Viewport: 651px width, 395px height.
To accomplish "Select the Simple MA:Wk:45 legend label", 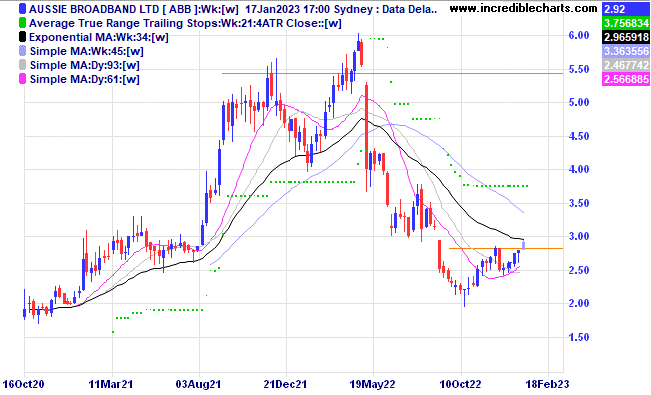I will point(87,52).
